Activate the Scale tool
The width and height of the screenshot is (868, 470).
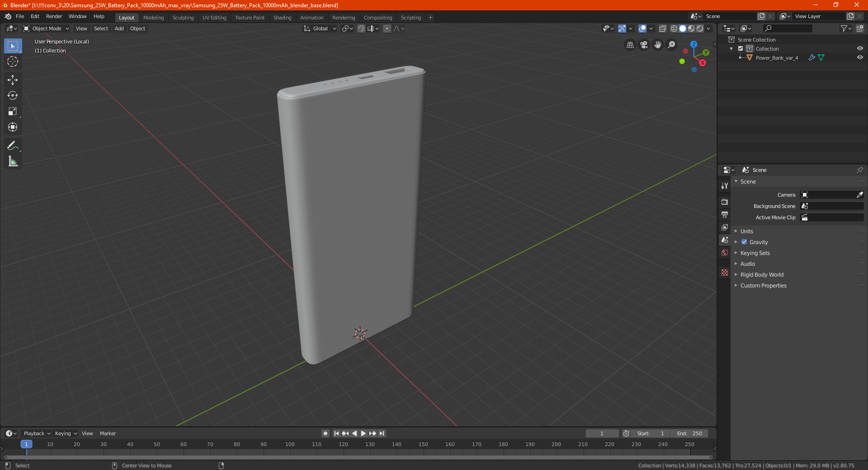(13, 111)
